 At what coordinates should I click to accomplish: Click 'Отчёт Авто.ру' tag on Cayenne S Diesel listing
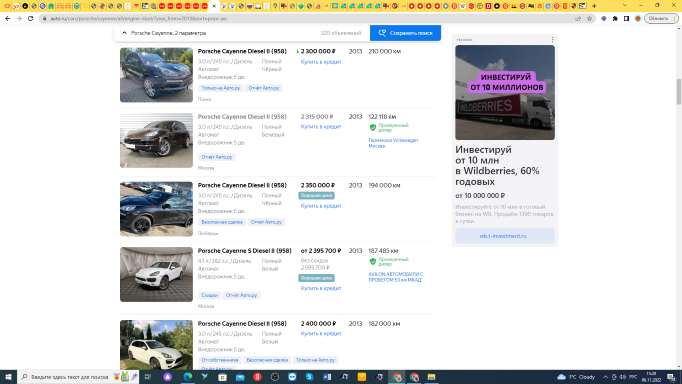pos(241,295)
